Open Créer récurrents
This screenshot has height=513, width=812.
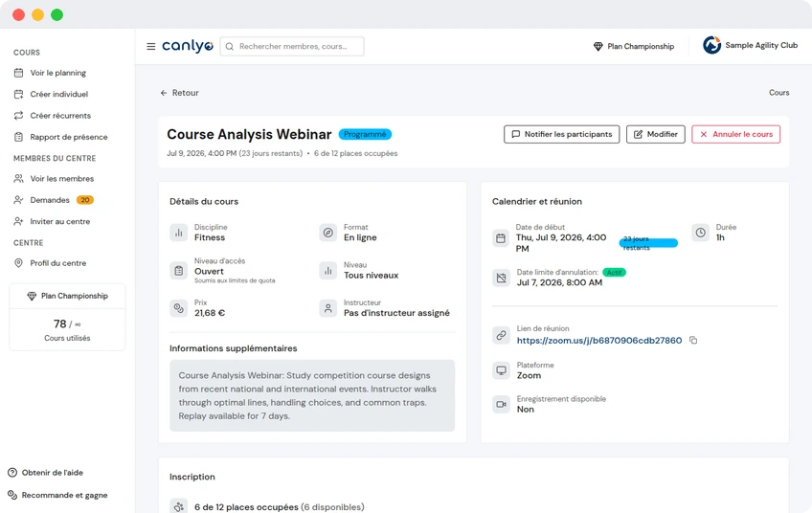pyautogui.click(x=60, y=116)
